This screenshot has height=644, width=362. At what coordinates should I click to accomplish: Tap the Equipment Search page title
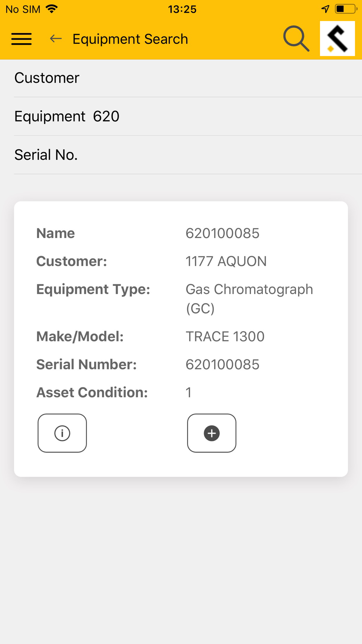pyautogui.click(x=130, y=39)
